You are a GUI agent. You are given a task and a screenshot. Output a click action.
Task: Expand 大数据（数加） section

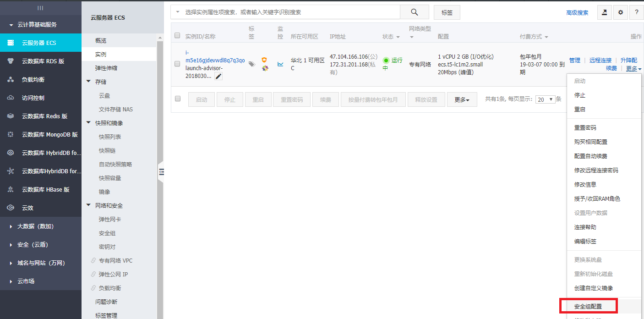coord(11,226)
